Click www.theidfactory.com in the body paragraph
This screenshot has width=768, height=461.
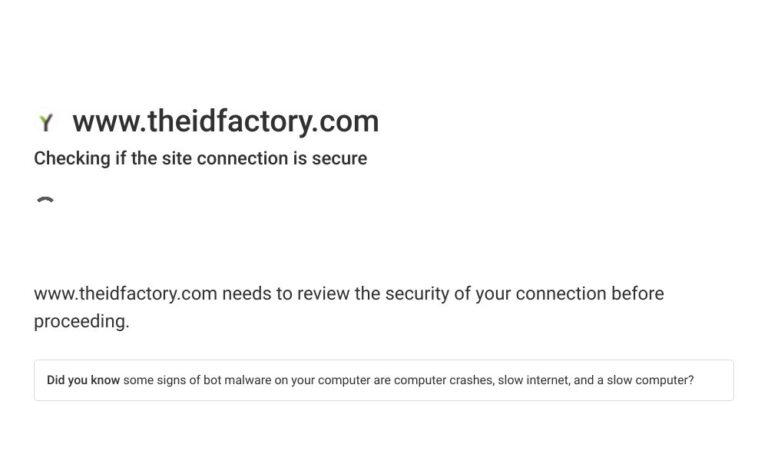click(125, 294)
